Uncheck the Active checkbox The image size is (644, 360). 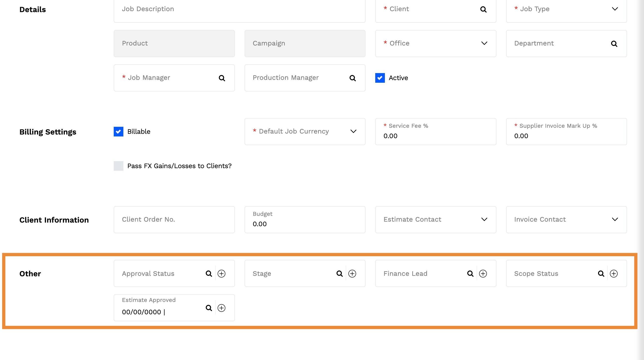[x=380, y=78]
